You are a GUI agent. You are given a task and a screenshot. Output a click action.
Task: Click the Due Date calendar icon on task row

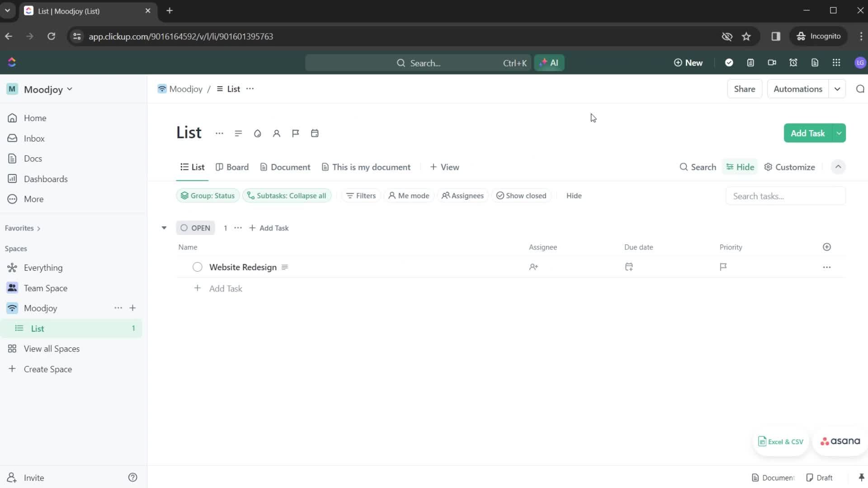coord(629,266)
